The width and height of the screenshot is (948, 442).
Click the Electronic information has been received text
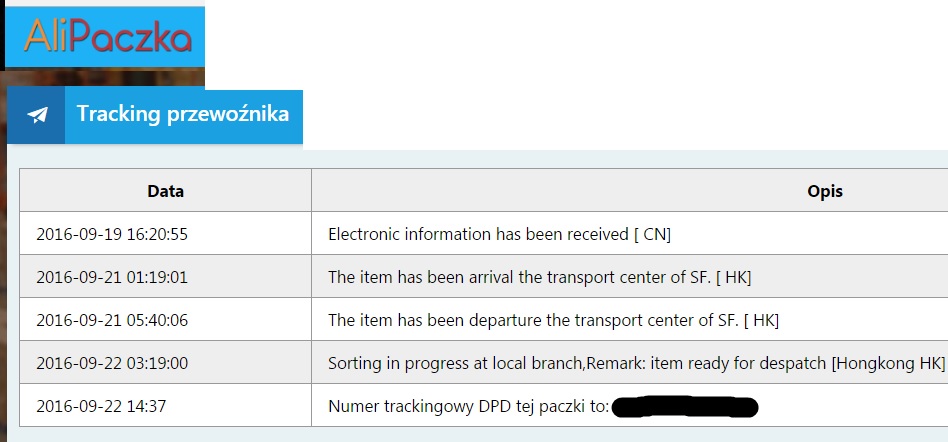coord(478,235)
